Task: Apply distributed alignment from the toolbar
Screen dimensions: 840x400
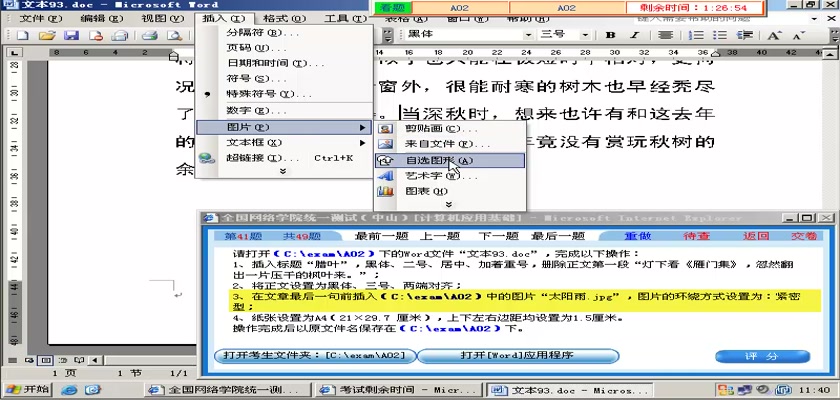Action: coord(665,35)
